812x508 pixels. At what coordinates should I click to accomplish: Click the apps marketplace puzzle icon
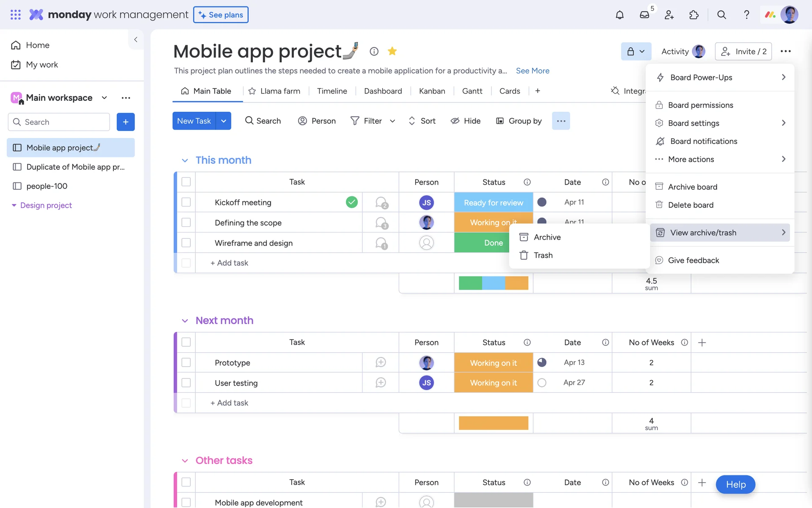694,15
